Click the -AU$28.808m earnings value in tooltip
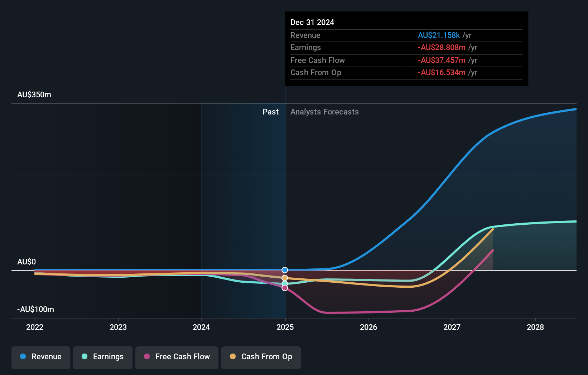Image resolution: width=588 pixels, height=375 pixels. (442, 48)
